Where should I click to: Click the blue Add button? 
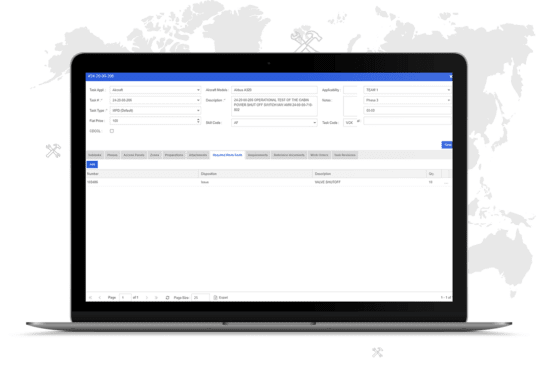[x=92, y=165]
